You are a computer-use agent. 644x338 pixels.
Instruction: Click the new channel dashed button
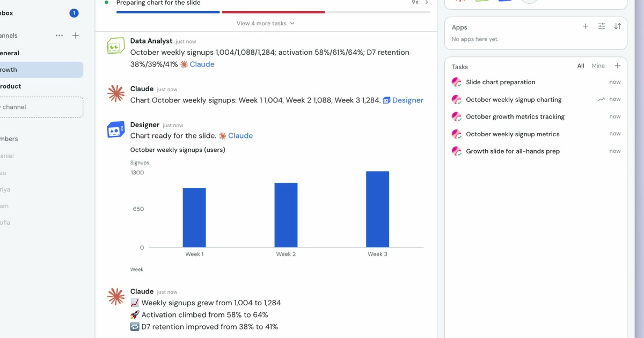41,107
